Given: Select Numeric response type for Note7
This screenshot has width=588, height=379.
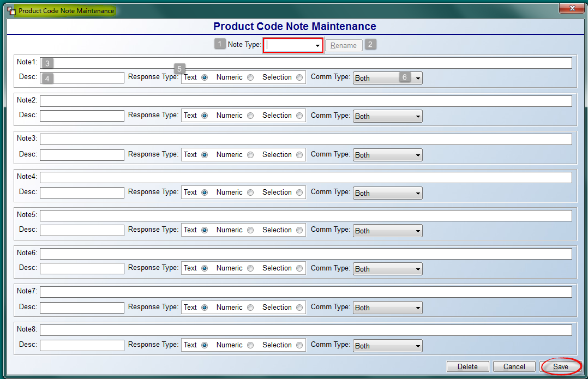Looking at the screenshot, I should (250, 308).
